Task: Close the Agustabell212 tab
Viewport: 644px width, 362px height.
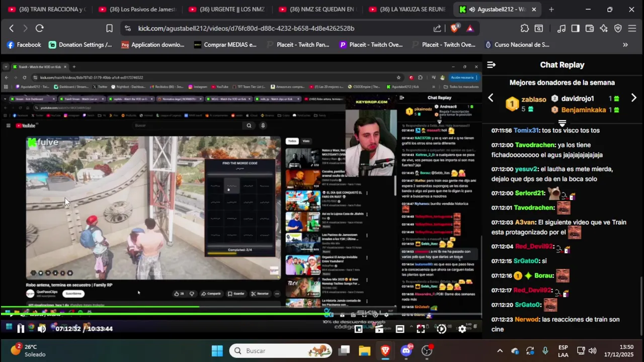Action: click(x=534, y=9)
